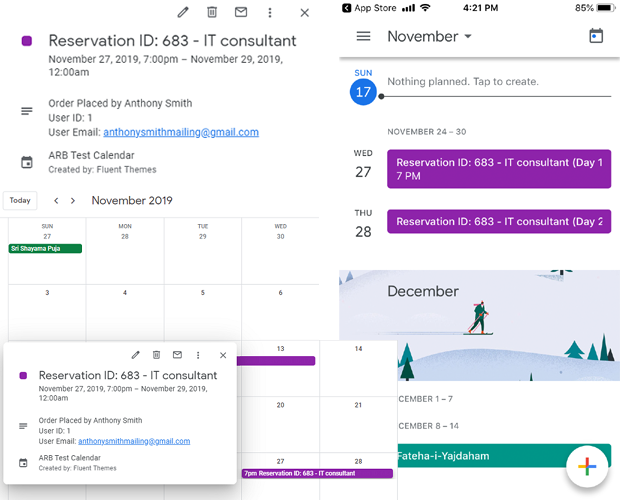Click the pencil icon in lower event popup
Screen dimensions: 620x500
coord(135,355)
